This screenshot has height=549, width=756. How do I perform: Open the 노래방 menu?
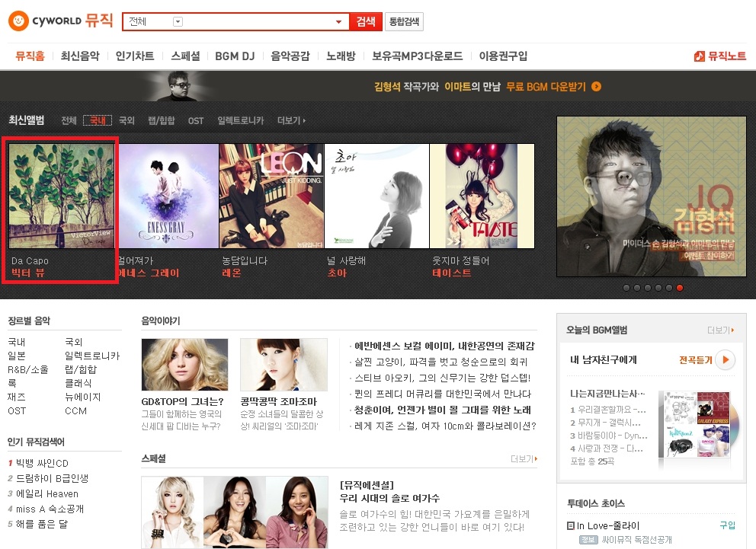coord(341,56)
